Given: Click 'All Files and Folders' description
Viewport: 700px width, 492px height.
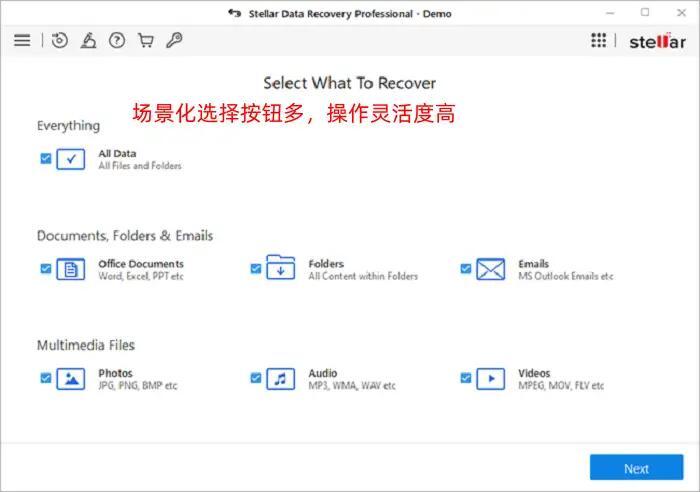Looking at the screenshot, I should tap(140, 166).
